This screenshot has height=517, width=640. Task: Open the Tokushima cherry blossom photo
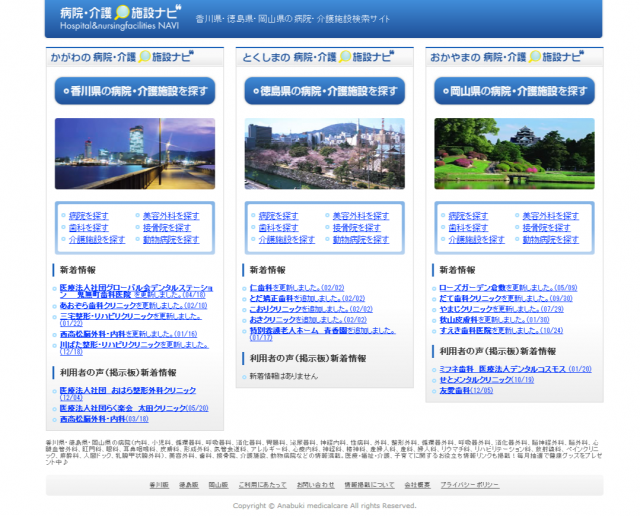[x=324, y=154]
